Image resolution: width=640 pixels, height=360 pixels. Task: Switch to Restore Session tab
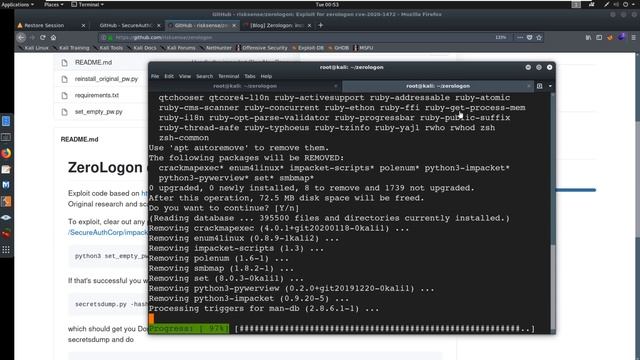[51, 25]
